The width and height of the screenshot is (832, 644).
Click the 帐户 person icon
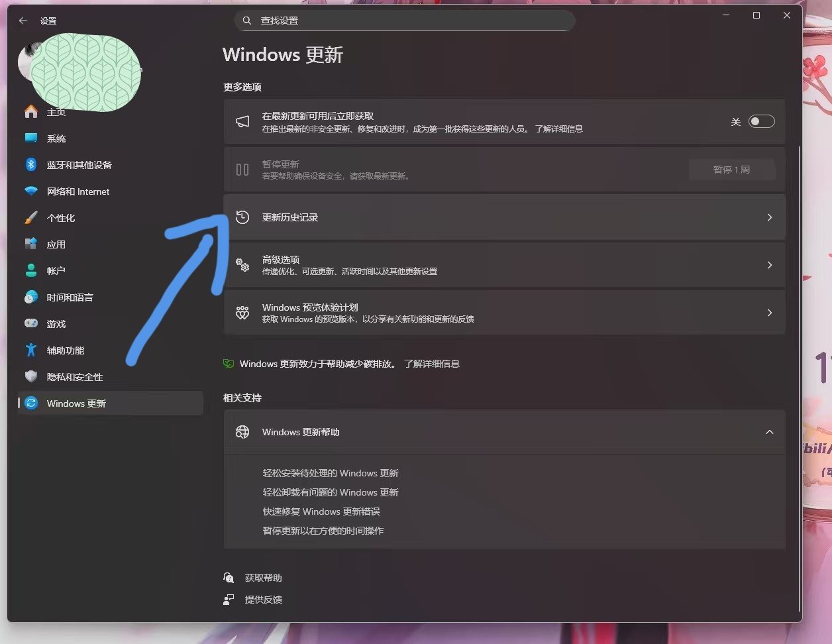[31, 271]
